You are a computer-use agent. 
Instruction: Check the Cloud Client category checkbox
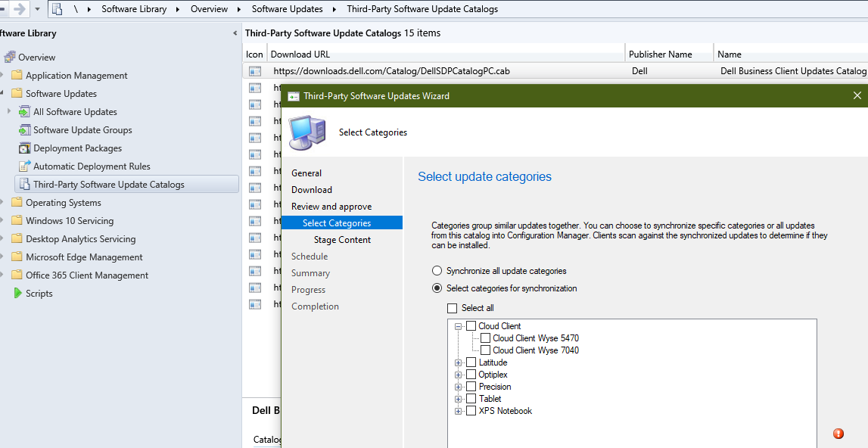[471, 325]
